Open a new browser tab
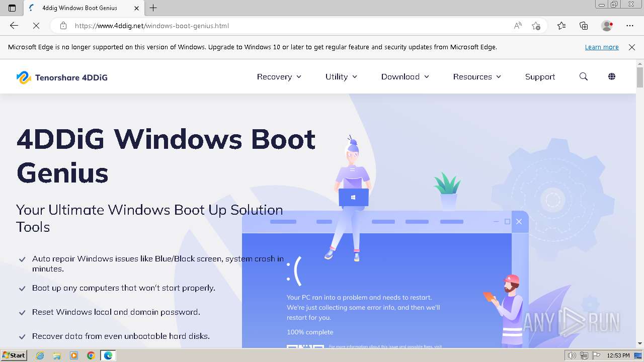 click(x=153, y=8)
